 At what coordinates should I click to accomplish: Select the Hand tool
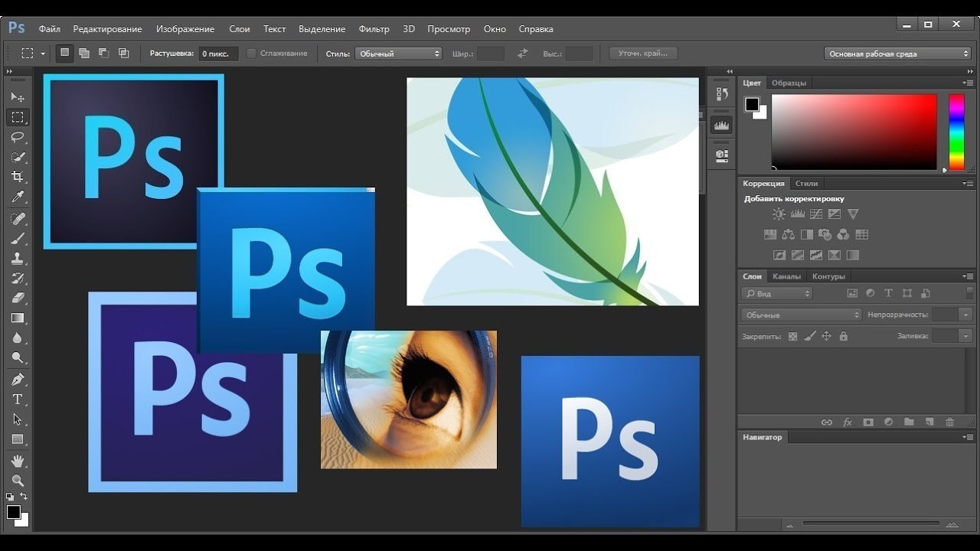(17, 461)
